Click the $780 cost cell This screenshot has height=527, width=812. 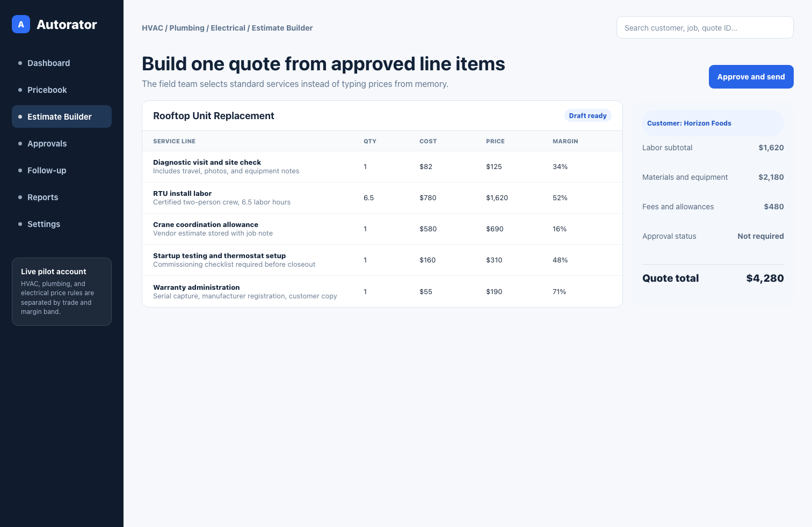pyautogui.click(x=428, y=197)
